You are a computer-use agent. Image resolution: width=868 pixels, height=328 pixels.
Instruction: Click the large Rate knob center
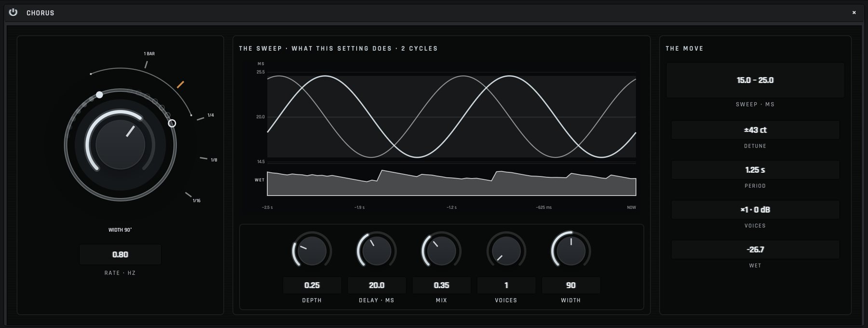point(120,145)
